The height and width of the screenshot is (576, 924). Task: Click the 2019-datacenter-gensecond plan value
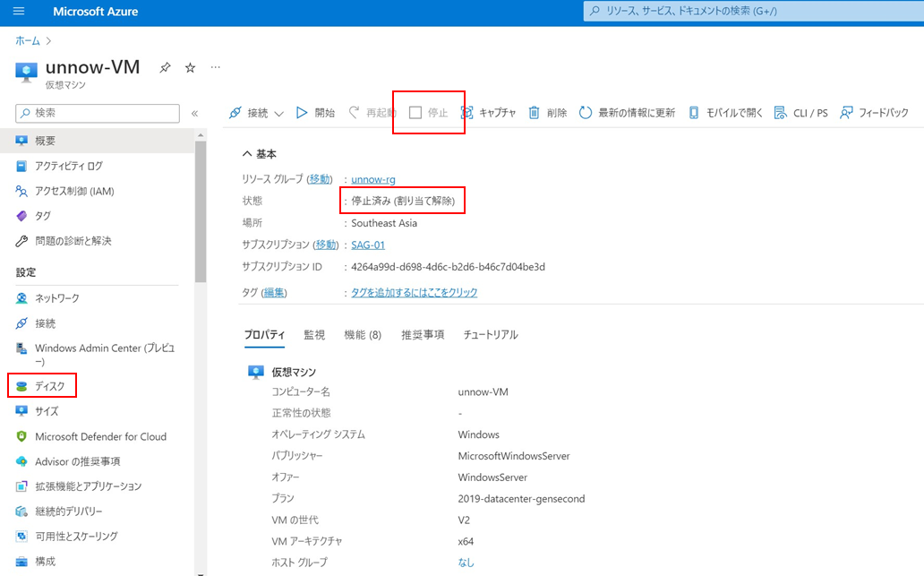[521, 499]
